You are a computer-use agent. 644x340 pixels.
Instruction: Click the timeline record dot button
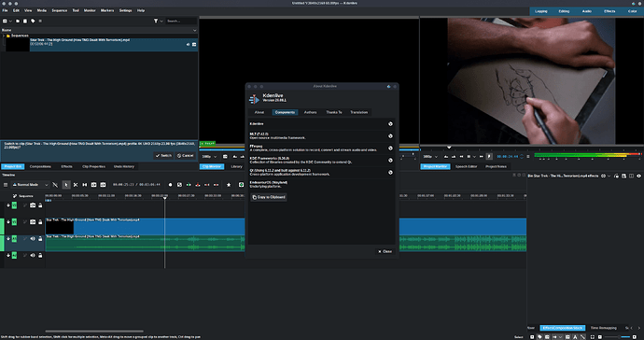(171, 185)
